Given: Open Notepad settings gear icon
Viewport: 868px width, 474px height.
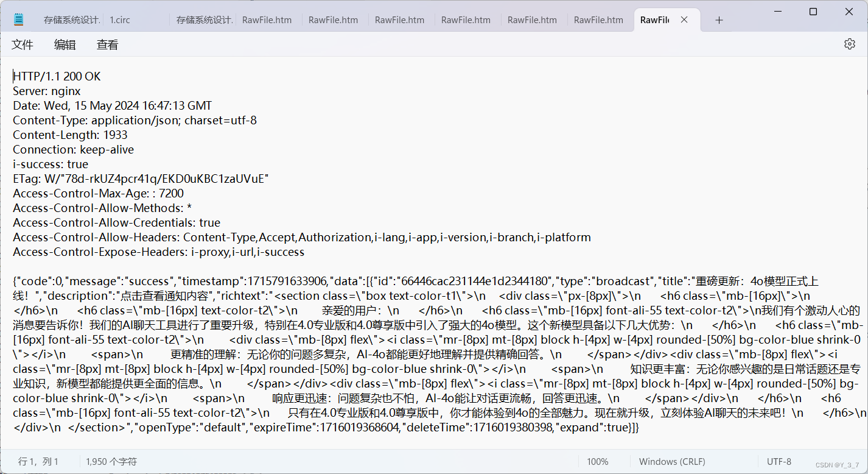Looking at the screenshot, I should pos(849,44).
